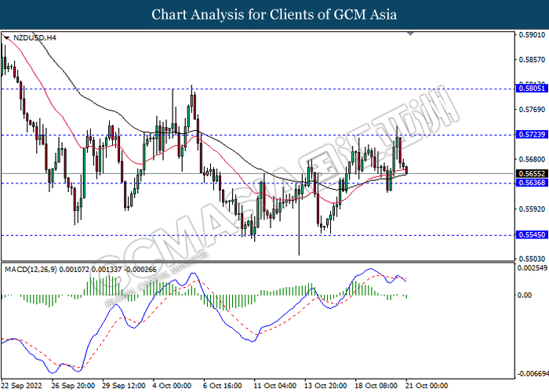The image size is (549, 392).
Task: Click the MACD scale value -0.006694
Action: (x=533, y=374)
